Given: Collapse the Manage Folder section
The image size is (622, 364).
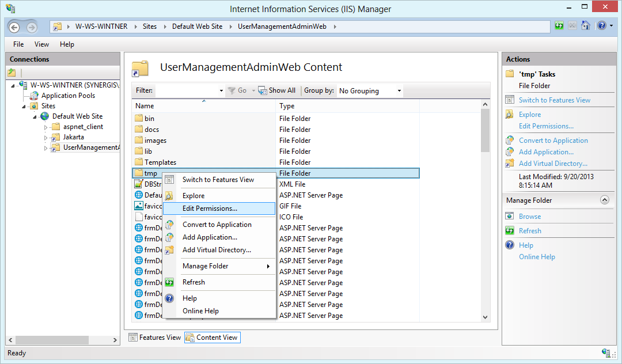Looking at the screenshot, I should [x=605, y=200].
